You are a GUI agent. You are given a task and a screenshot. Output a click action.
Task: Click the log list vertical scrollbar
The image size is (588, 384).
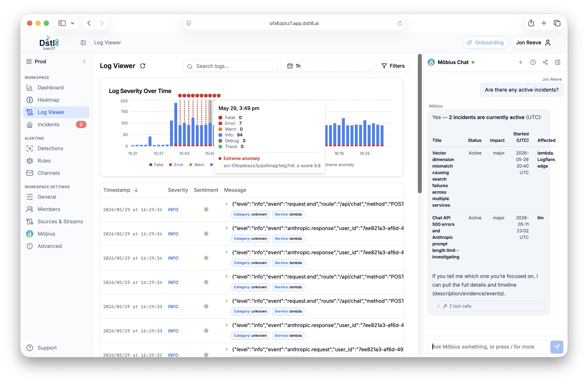tap(419, 123)
